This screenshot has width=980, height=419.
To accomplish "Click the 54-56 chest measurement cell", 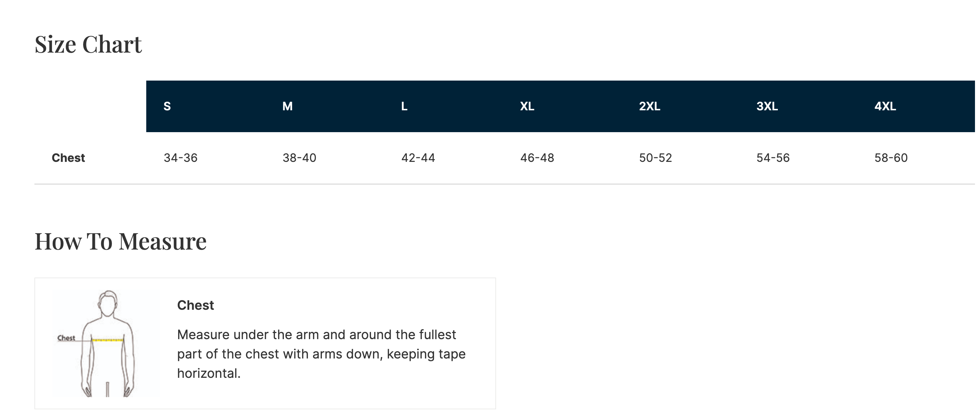I will (773, 158).
